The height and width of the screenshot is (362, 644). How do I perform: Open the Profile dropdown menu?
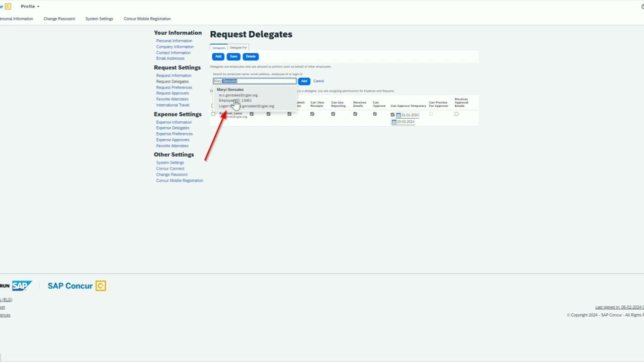click(30, 7)
